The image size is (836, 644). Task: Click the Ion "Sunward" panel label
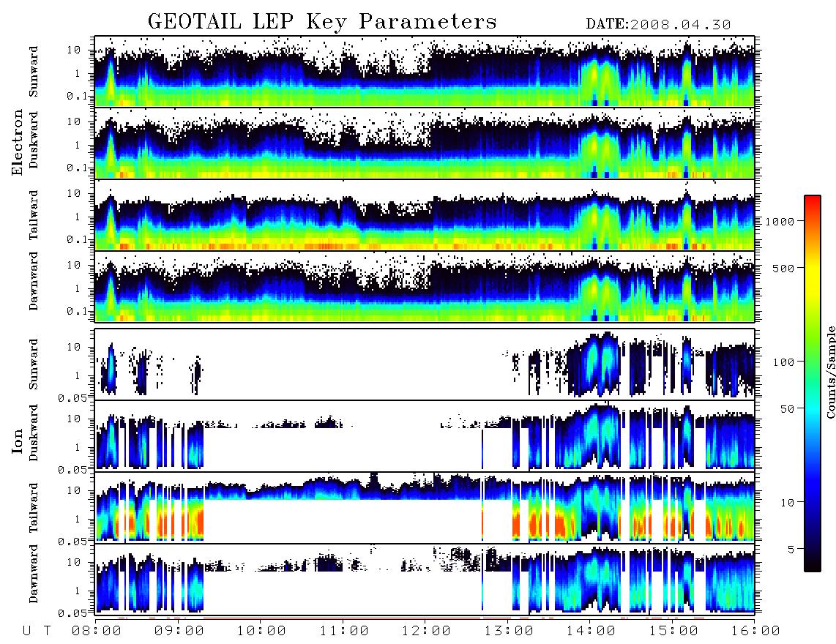pos(34,364)
